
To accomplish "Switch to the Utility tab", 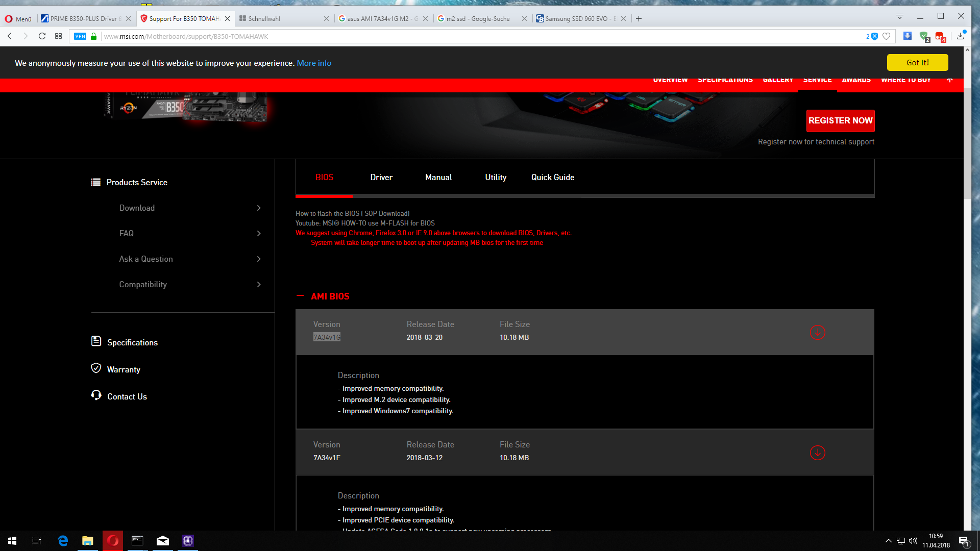I will 496,177.
